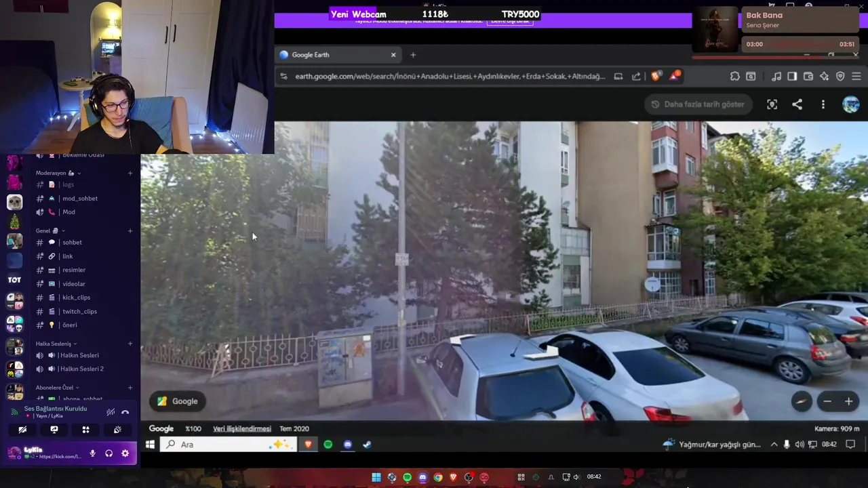Open Discord activities button
868x488 pixels.
pyautogui.click(x=85, y=430)
